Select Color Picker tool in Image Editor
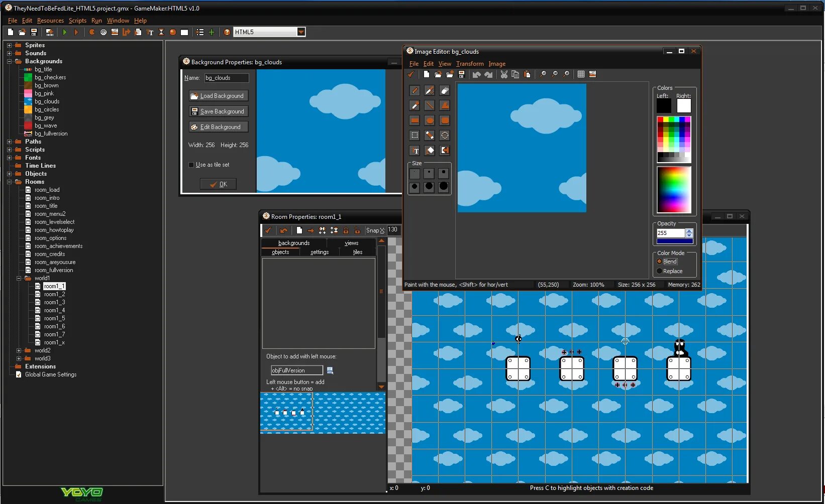825x504 pixels. tap(415, 105)
